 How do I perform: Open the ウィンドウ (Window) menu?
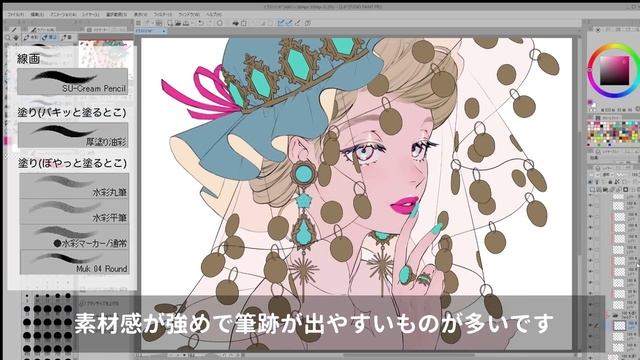[189, 14]
